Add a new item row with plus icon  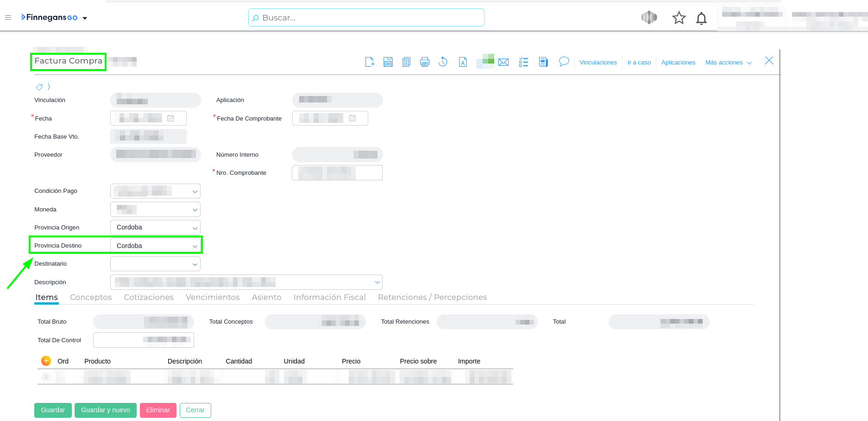coord(46,361)
